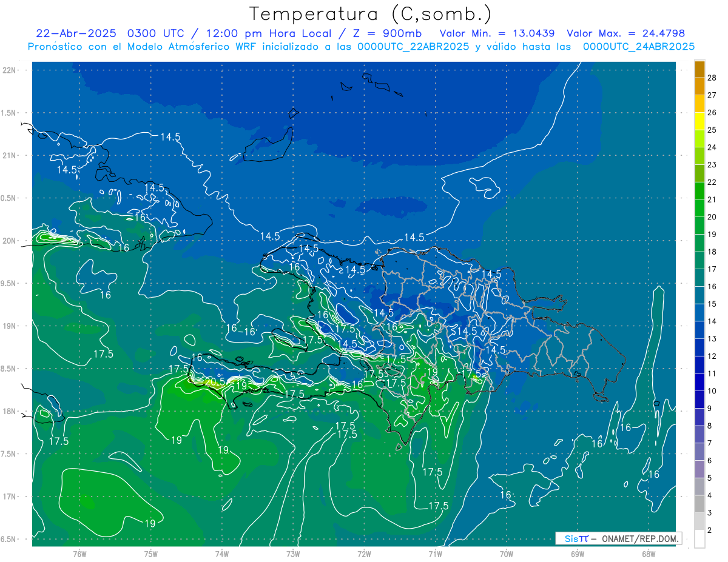The image size is (728, 562).
Task: Click the color bar label 4
Action: pos(710,495)
